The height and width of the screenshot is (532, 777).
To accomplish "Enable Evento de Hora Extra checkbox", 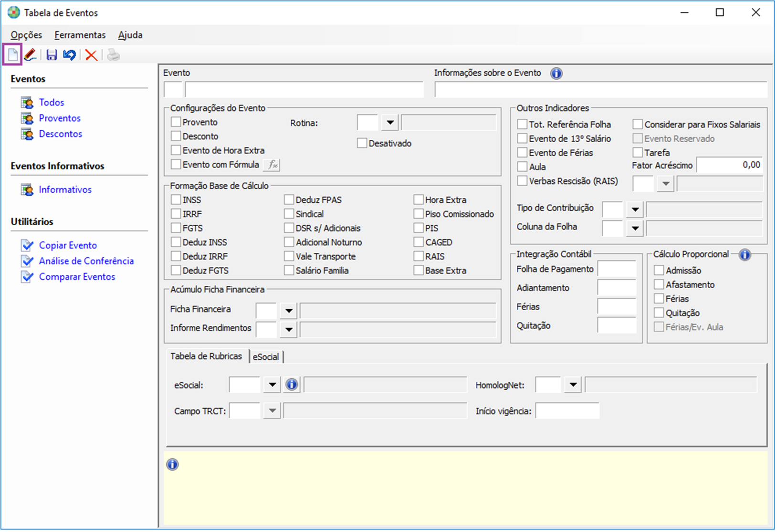I will [176, 150].
